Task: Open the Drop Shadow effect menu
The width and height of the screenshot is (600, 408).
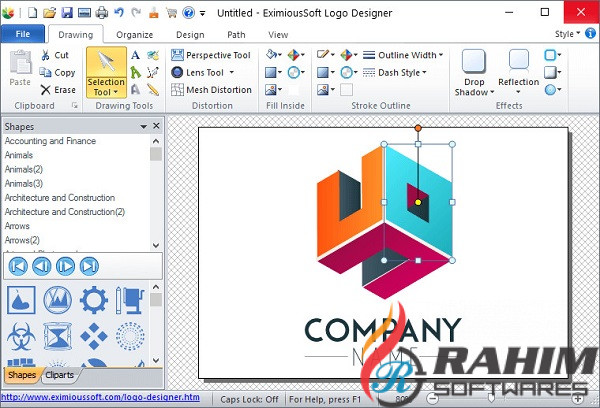Action: pos(474,72)
